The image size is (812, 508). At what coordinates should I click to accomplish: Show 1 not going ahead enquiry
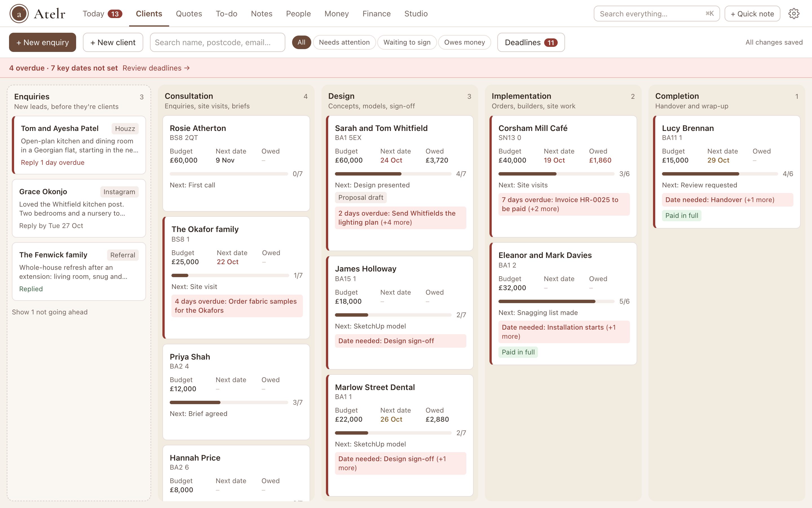click(x=50, y=312)
